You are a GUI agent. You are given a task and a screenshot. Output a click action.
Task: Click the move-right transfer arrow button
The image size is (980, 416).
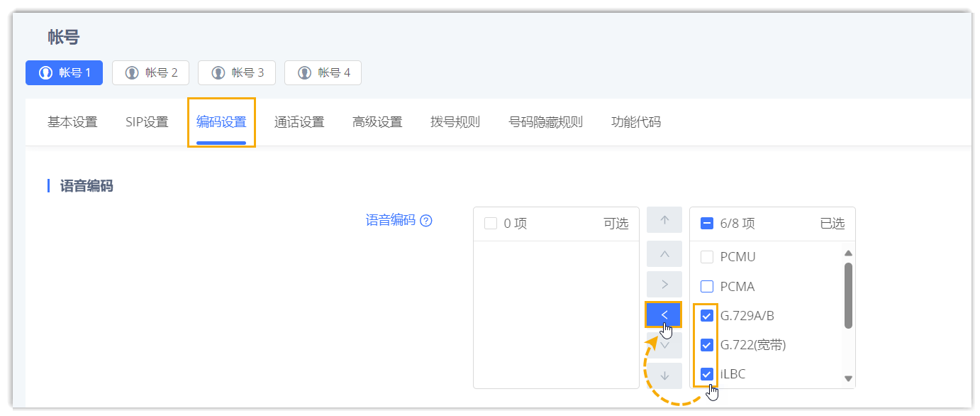(664, 284)
